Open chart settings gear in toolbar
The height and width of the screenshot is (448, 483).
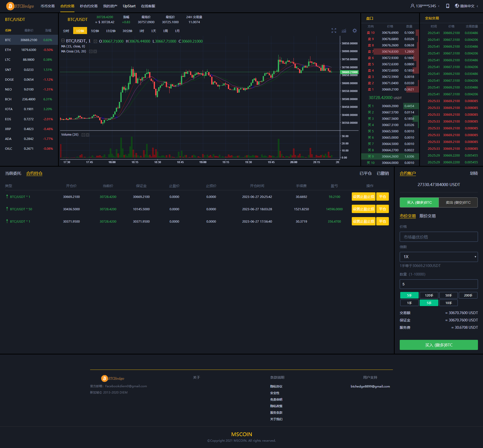click(355, 31)
